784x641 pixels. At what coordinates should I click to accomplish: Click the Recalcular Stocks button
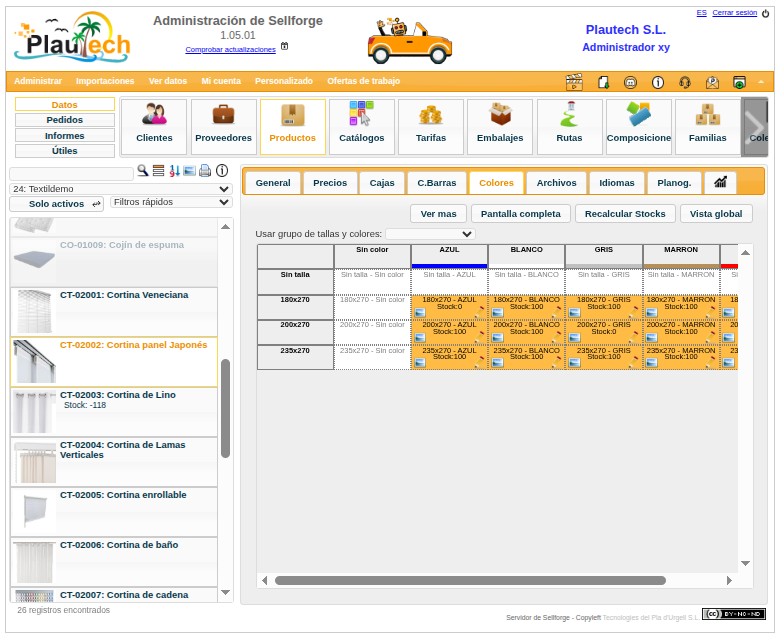point(625,214)
